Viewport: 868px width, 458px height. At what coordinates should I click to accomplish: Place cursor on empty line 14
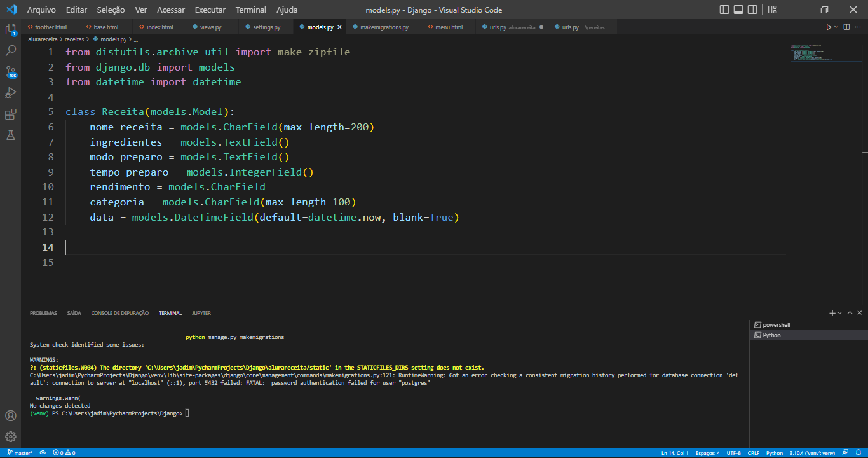424,247
